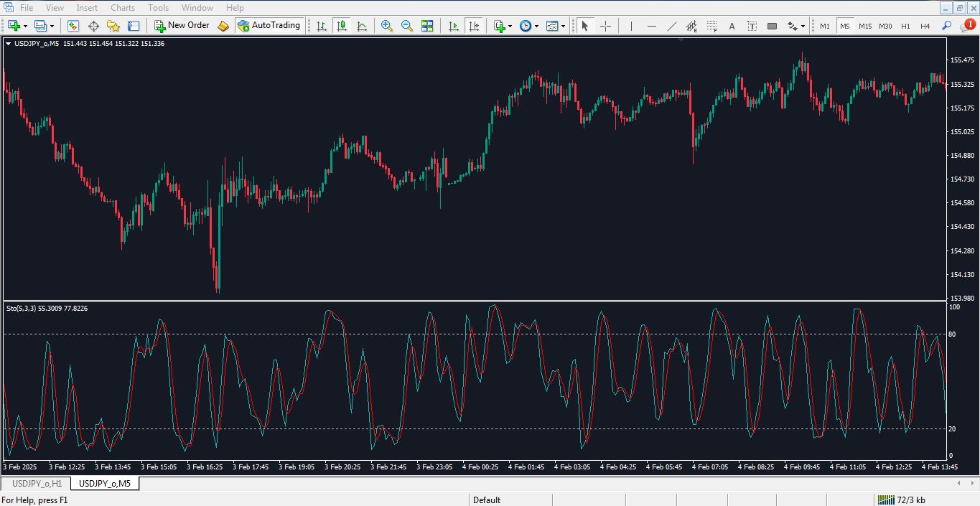
Task: Select the Fibonacci retracement tool
Action: pyautogui.click(x=712, y=26)
